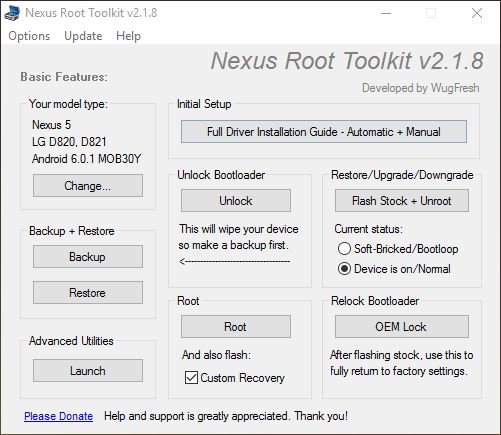Start a device Backup
This screenshot has height=435, width=501.
88,257
